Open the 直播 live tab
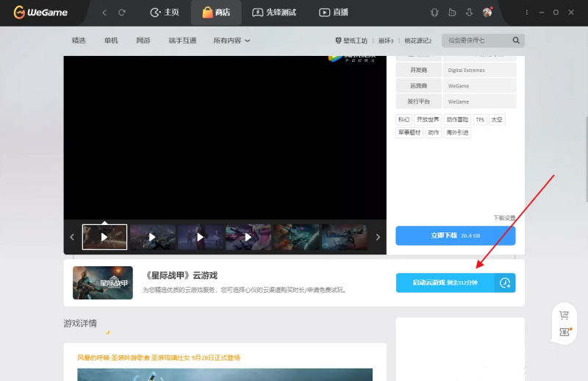This screenshot has width=588, height=381. click(x=334, y=13)
